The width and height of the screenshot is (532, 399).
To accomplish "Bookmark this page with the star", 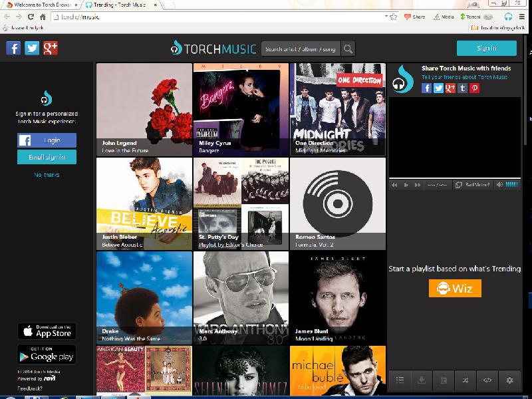I will tap(394, 17).
